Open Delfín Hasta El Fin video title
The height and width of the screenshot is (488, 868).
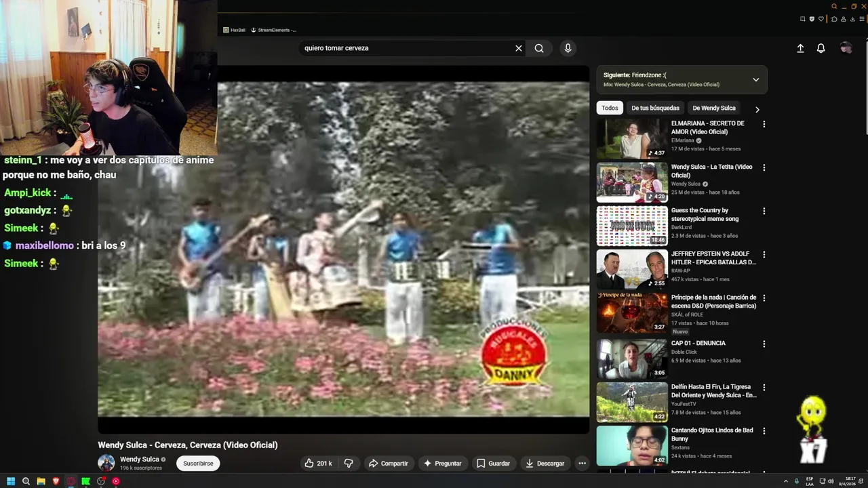click(713, 391)
